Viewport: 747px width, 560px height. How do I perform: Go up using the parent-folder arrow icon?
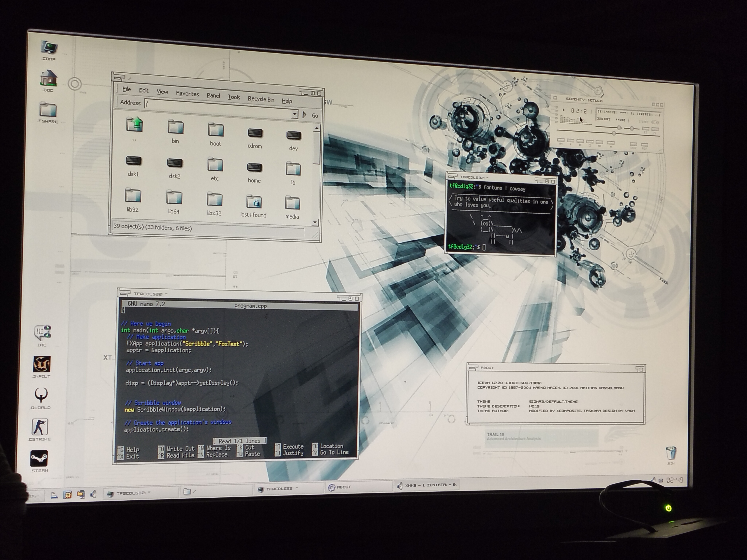134,125
